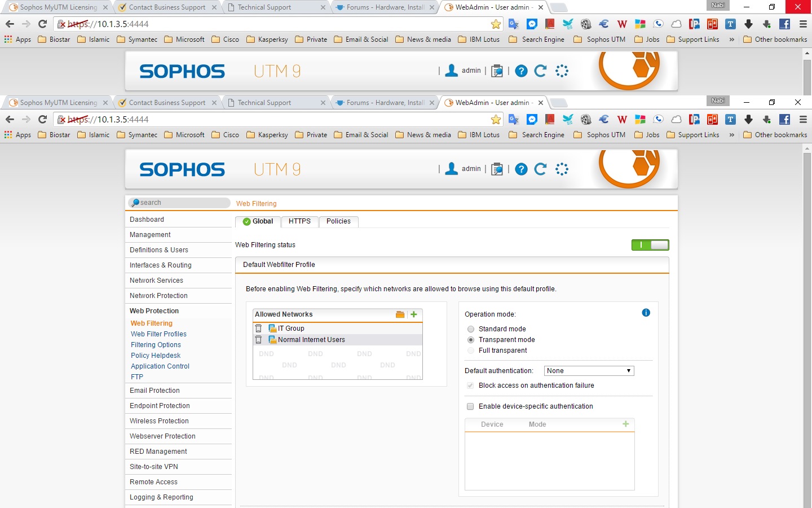This screenshot has height=508, width=812.
Task: Select Transparent mode operation
Action: (x=471, y=340)
